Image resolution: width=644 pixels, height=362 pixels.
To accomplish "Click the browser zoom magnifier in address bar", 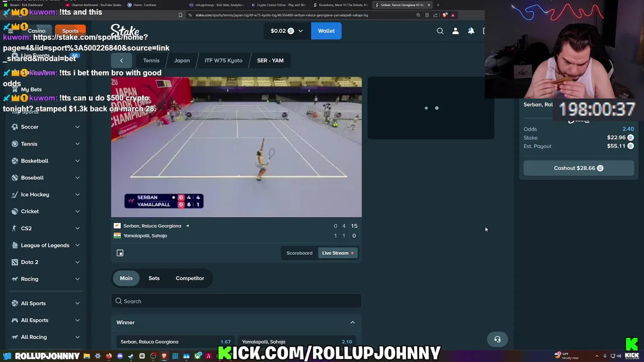I will point(418,15).
